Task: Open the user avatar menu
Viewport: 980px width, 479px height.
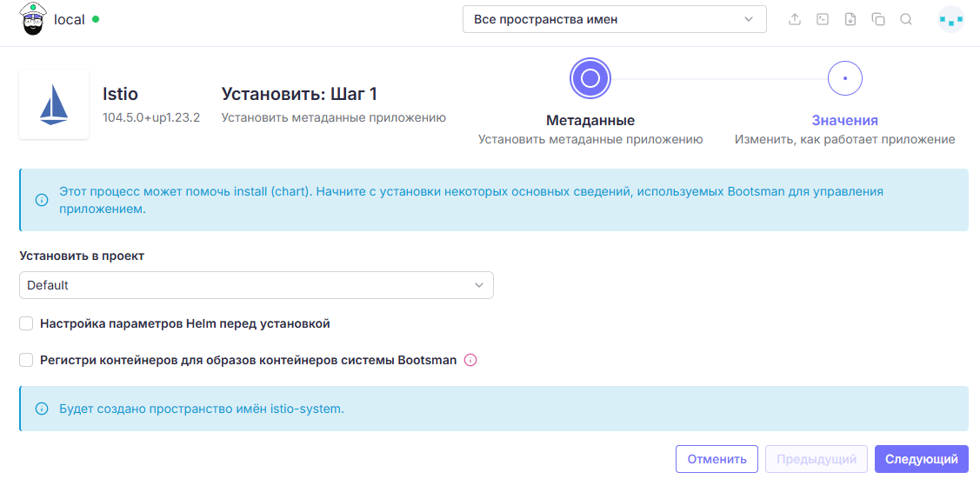Action: coord(951,19)
